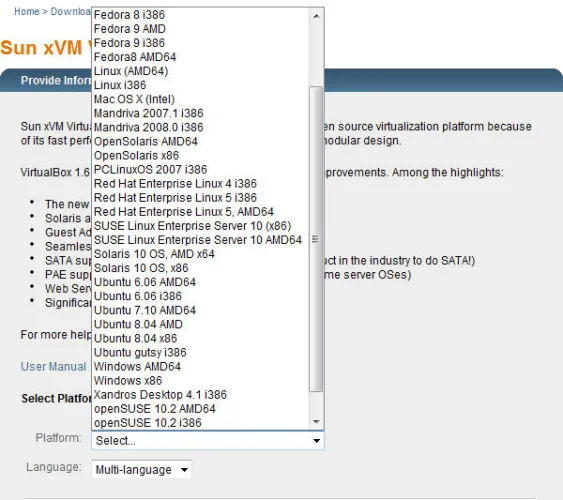Collapse the Platform Select dropdown
Viewport: 563px width, 500px height.
click(208, 440)
